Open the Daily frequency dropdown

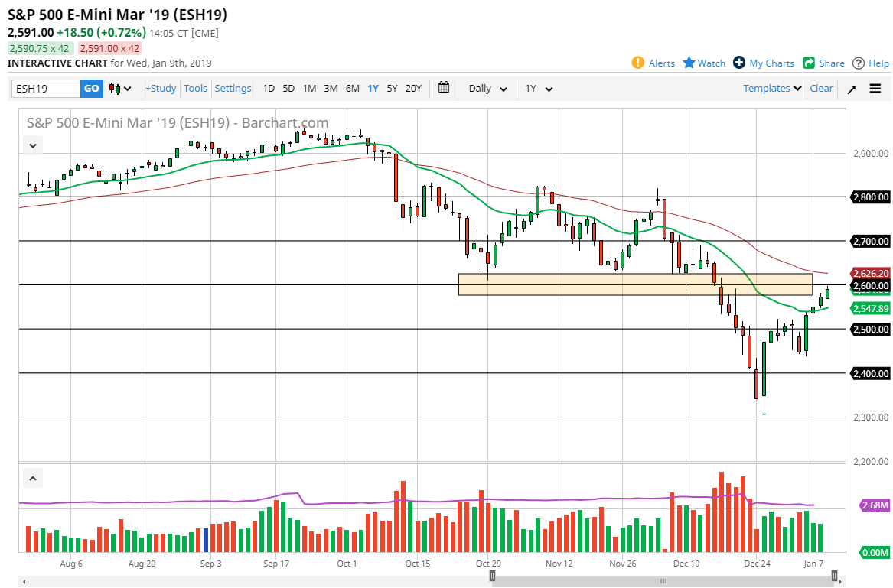pyautogui.click(x=487, y=88)
